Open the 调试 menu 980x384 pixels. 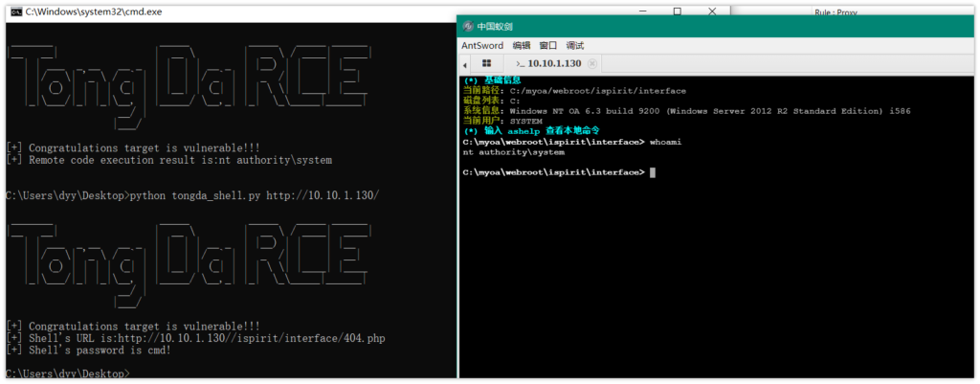point(575,45)
